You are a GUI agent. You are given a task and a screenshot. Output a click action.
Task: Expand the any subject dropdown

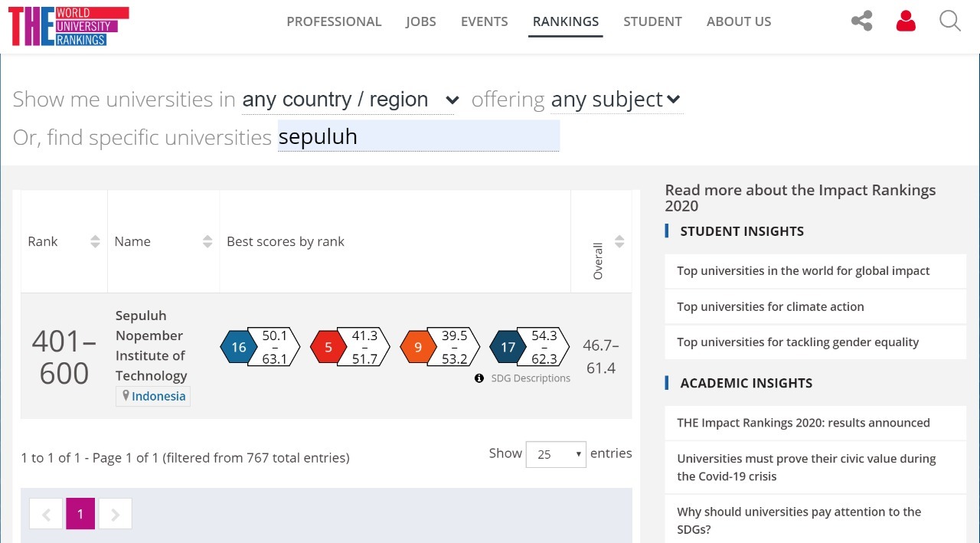[616, 100]
